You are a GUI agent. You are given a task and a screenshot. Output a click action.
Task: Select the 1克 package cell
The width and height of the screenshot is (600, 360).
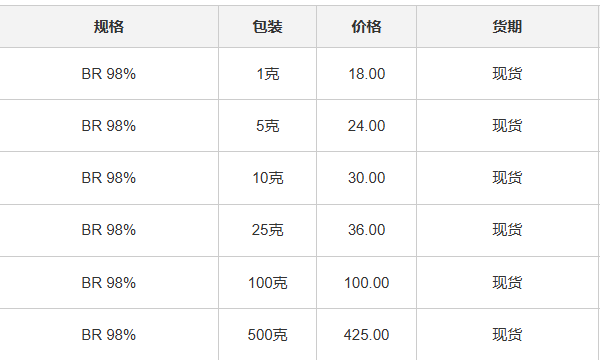click(x=267, y=74)
